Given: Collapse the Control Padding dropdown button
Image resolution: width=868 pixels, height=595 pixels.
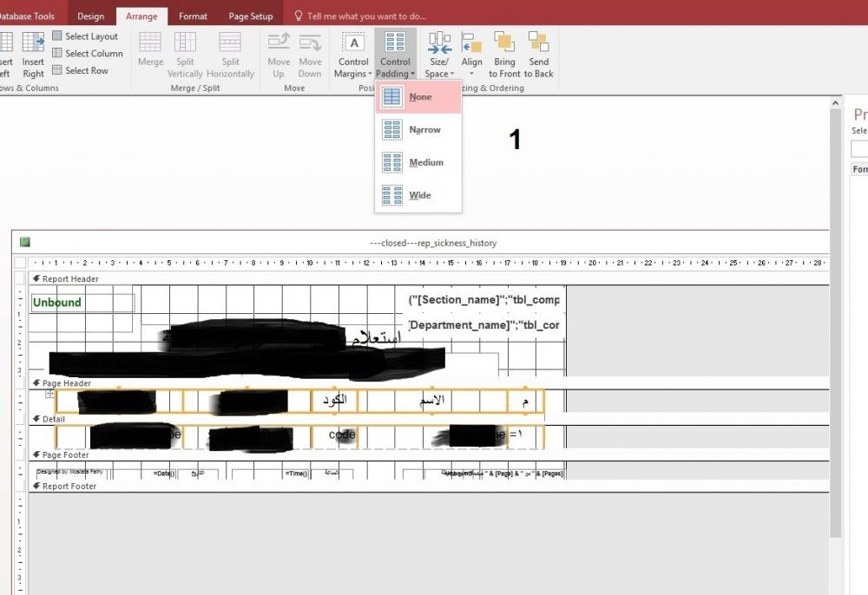Looking at the screenshot, I should 395,54.
